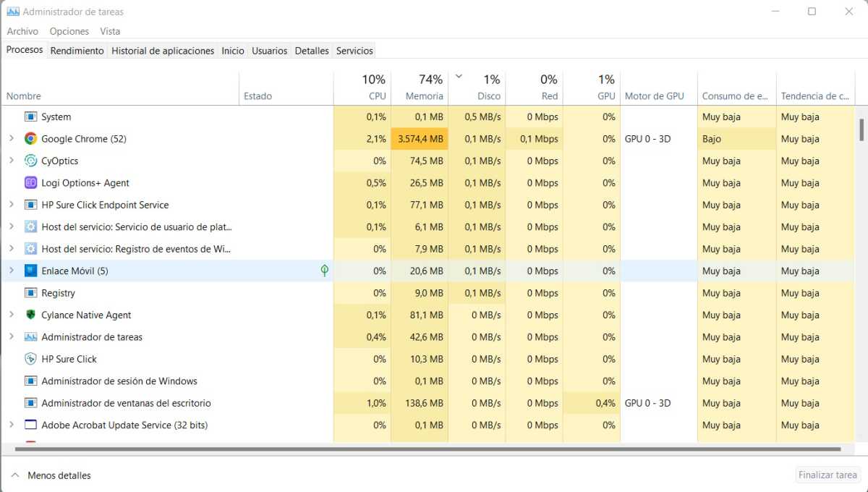This screenshot has width=868, height=492.
Task: Click the 0,1 Mbps network cell
Action: (534, 139)
